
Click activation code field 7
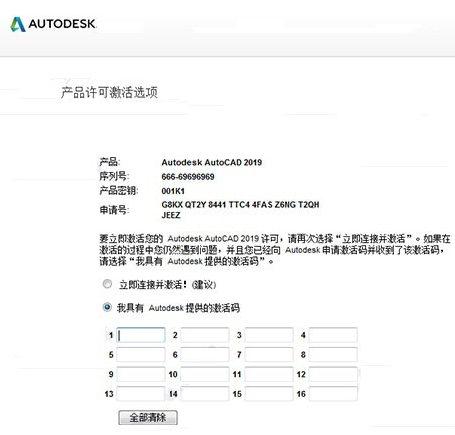[x=269, y=355]
